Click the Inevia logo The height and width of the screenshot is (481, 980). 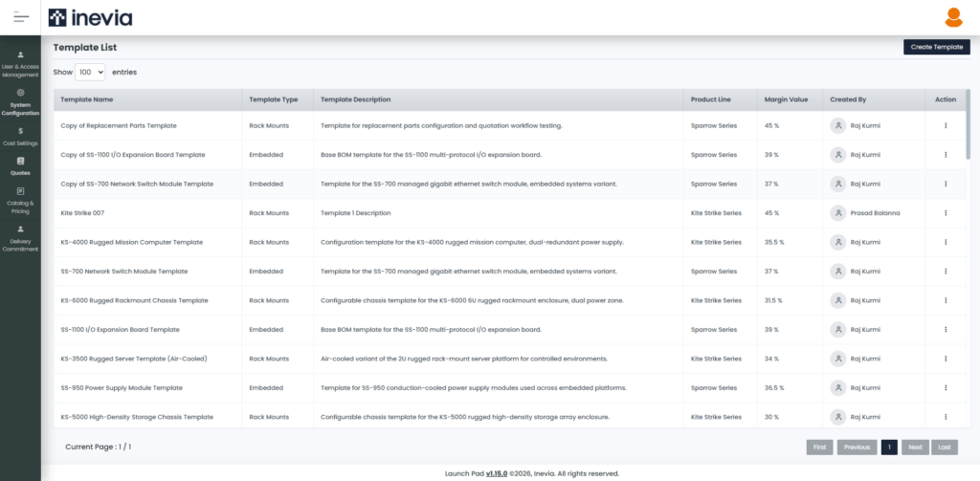coord(91,17)
